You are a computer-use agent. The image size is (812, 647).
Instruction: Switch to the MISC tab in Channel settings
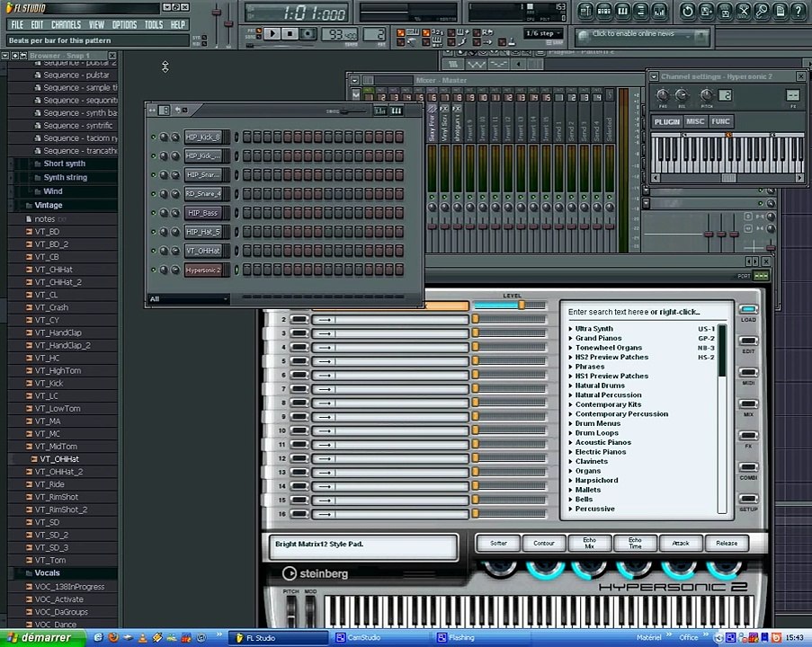pyautogui.click(x=695, y=121)
